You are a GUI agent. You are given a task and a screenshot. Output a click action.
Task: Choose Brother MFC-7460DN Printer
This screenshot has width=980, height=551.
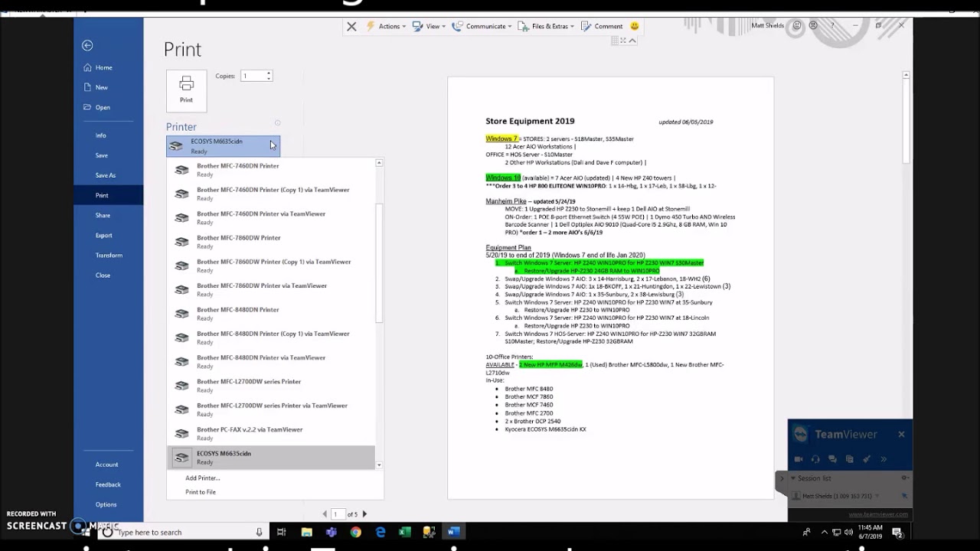[x=271, y=170]
